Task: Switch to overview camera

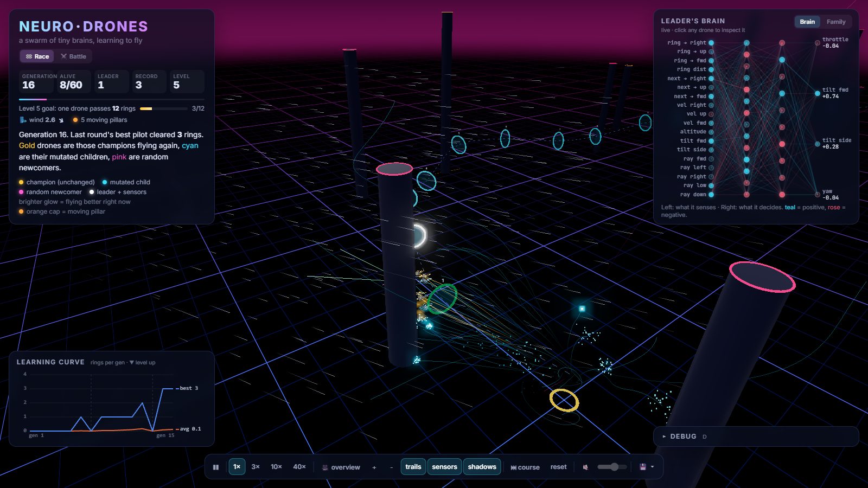Action: (x=341, y=467)
